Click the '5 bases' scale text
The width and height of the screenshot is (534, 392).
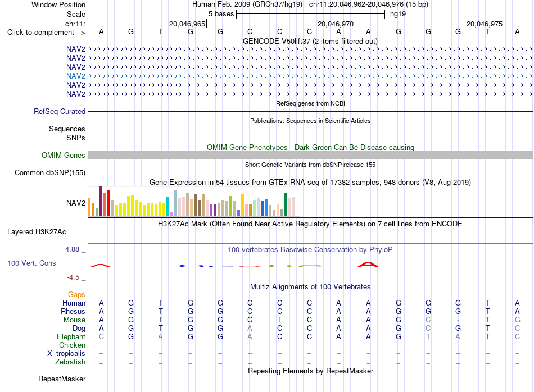[221, 14]
